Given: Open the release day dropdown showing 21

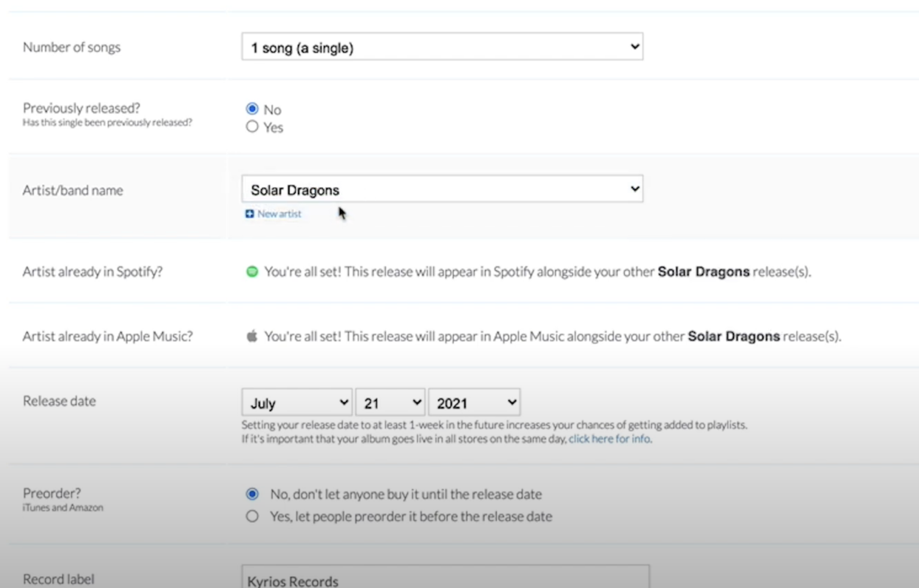Looking at the screenshot, I should click(x=390, y=403).
